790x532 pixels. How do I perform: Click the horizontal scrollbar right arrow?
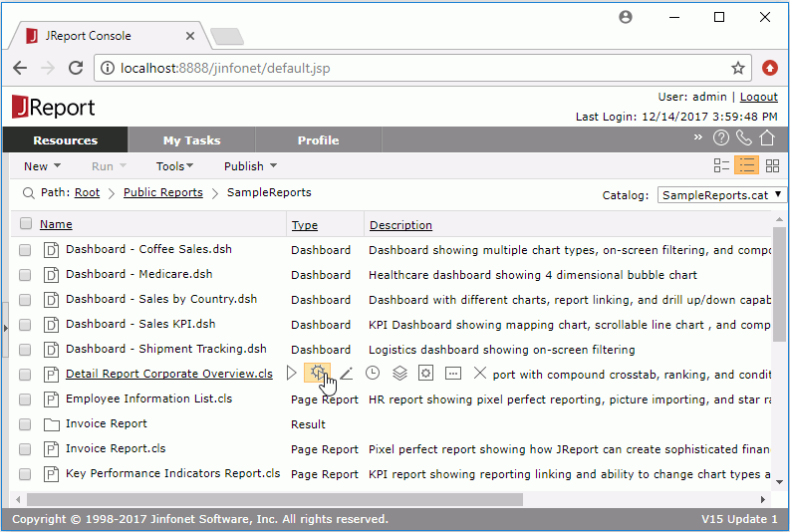coord(762,499)
